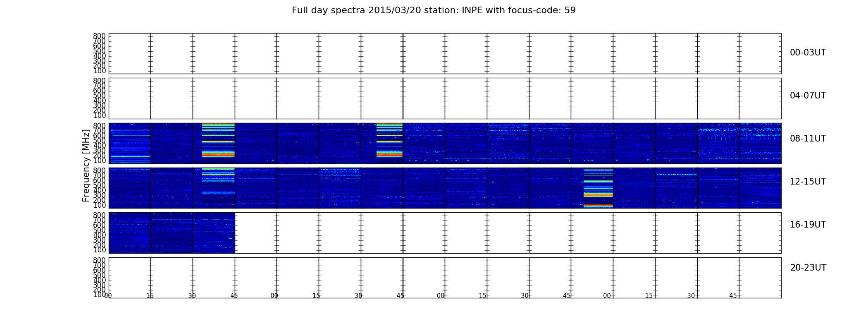Screen dimensions: 868x331
Task: Click first bright burst in 08-11UT panel
Action: pyautogui.click(x=218, y=141)
